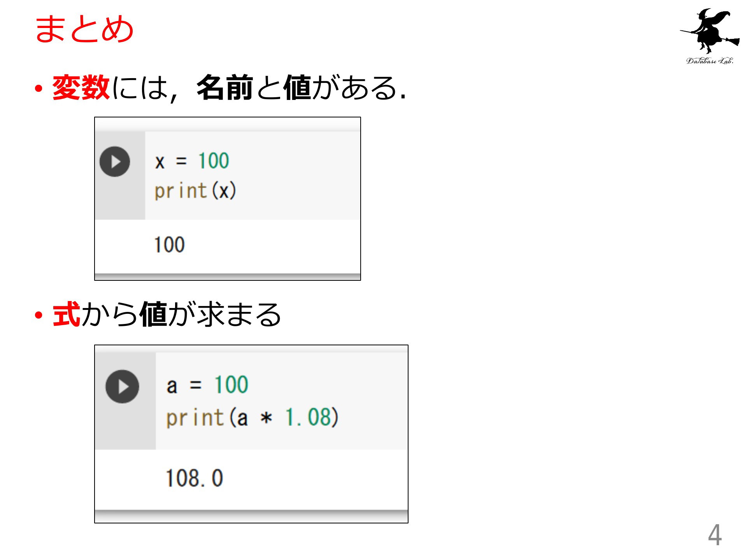747x560 pixels.
Task: Click the a = 100 code line
Action: 207,385
